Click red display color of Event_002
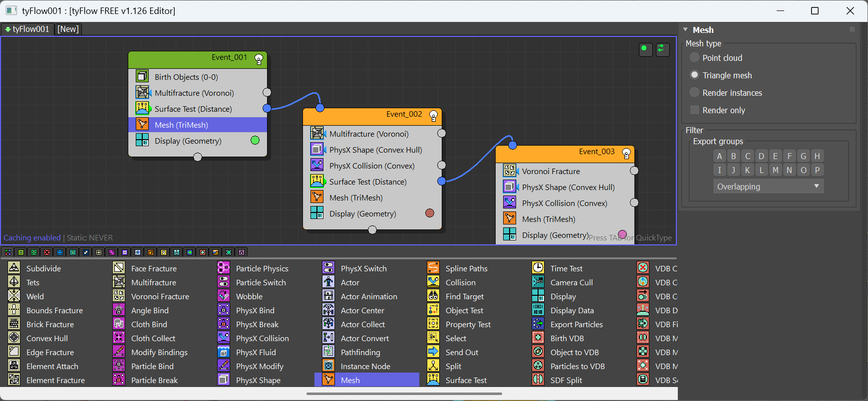Image resolution: width=868 pixels, height=401 pixels. [430, 213]
